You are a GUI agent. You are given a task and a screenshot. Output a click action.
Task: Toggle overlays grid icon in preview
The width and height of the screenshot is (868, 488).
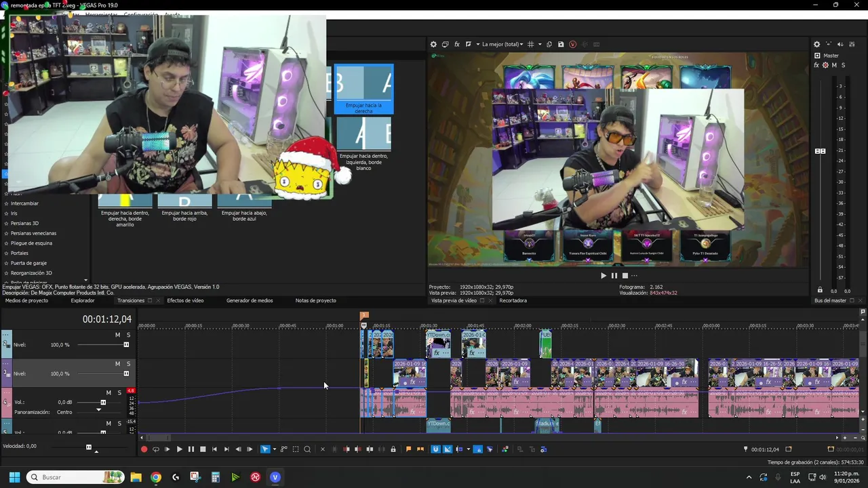[530, 44]
